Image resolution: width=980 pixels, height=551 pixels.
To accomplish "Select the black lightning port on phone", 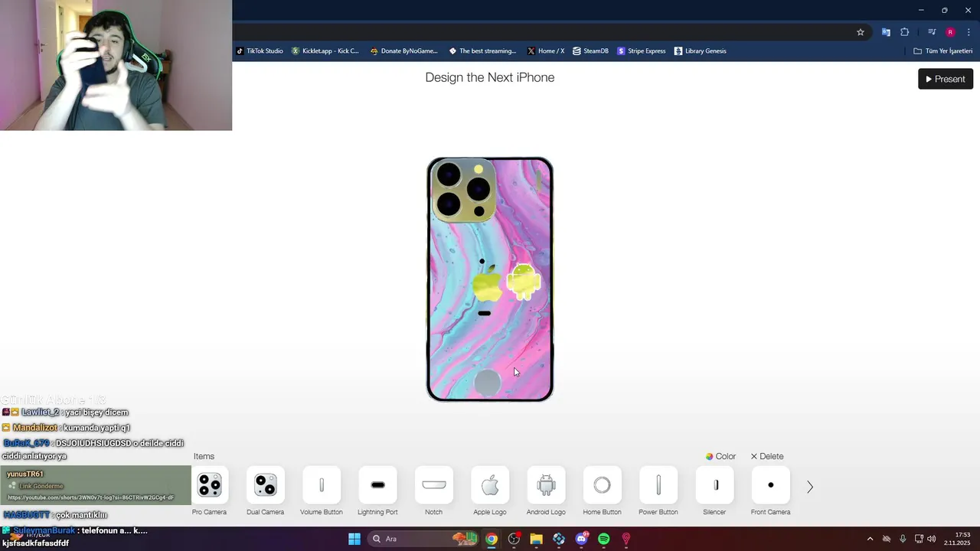I will [484, 313].
